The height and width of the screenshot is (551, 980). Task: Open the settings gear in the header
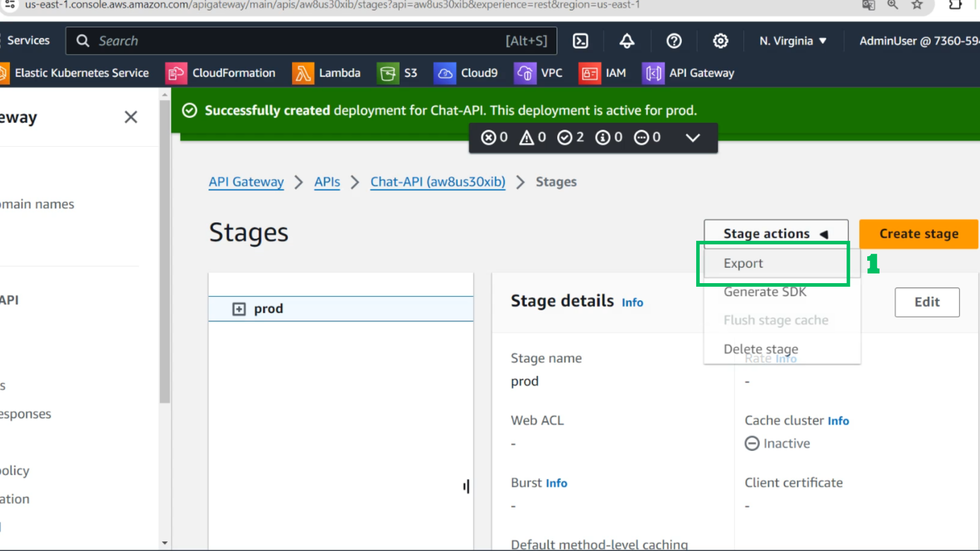click(720, 41)
